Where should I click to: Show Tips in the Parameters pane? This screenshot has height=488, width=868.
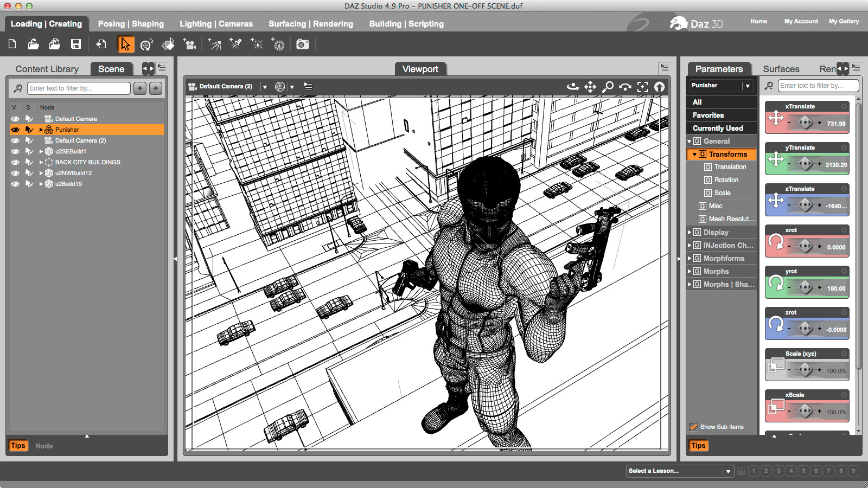coord(698,446)
